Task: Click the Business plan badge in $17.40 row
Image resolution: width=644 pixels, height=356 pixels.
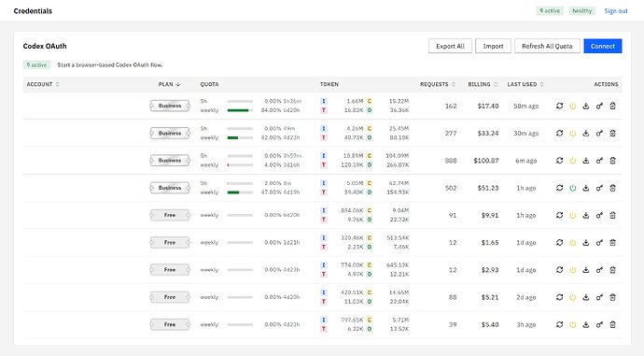Action: coord(170,106)
